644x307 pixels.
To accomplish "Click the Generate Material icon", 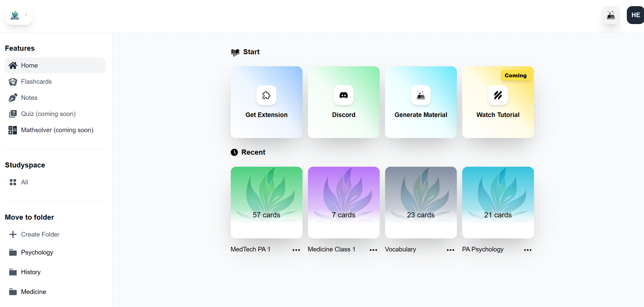I will pyautogui.click(x=421, y=95).
